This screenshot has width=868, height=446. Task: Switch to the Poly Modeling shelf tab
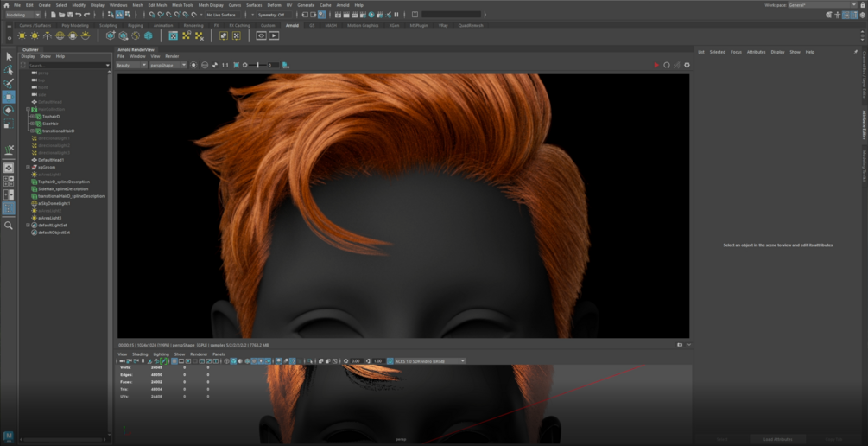pos(75,25)
